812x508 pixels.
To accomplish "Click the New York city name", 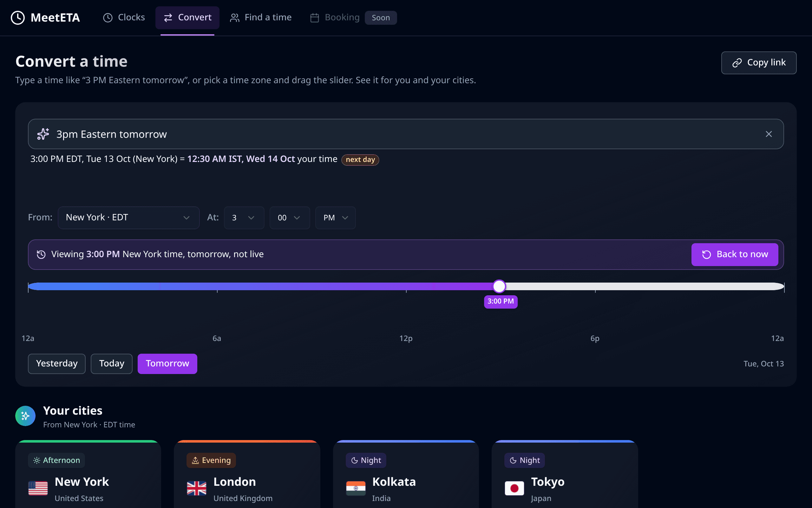I will click(82, 482).
